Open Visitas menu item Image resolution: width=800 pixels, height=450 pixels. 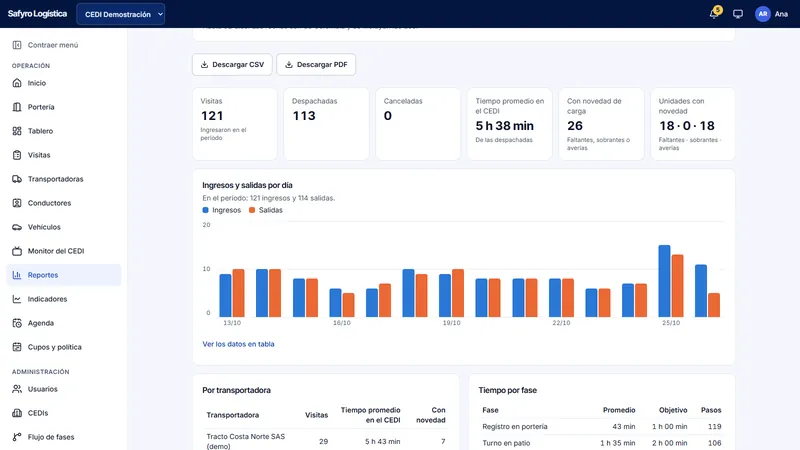[64, 155]
